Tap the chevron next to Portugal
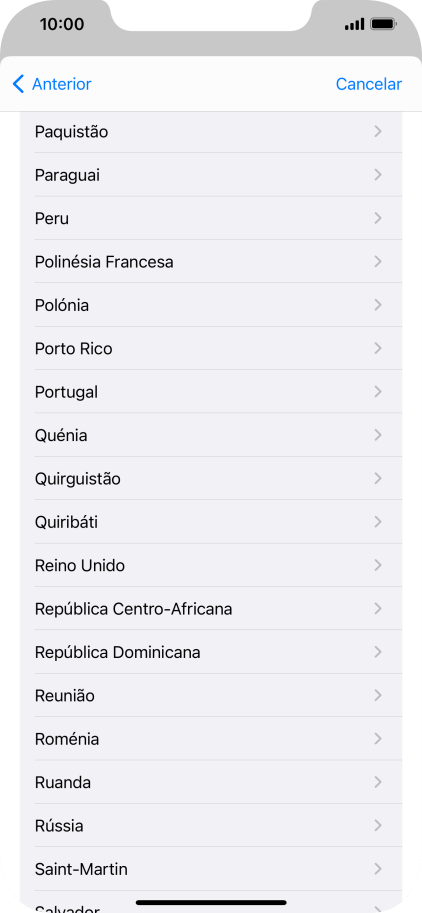Screen dimensions: 422x913 click(x=378, y=392)
